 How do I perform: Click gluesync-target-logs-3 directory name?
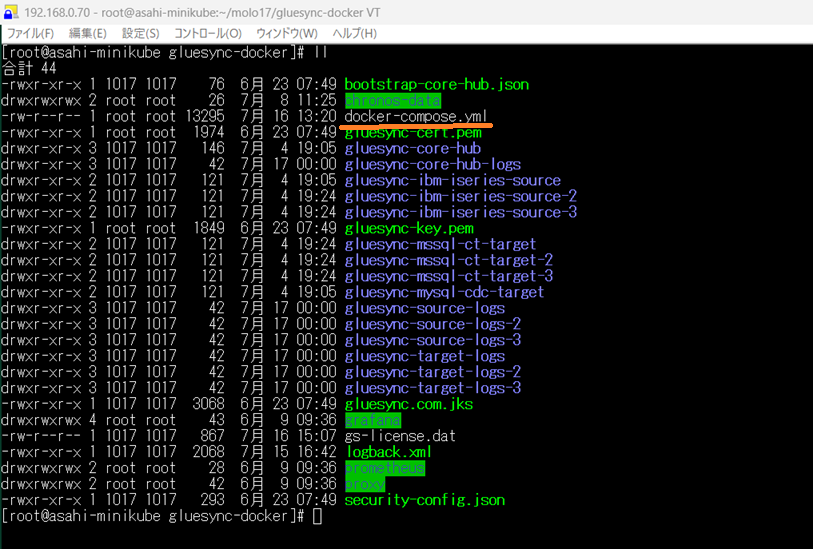coord(432,388)
